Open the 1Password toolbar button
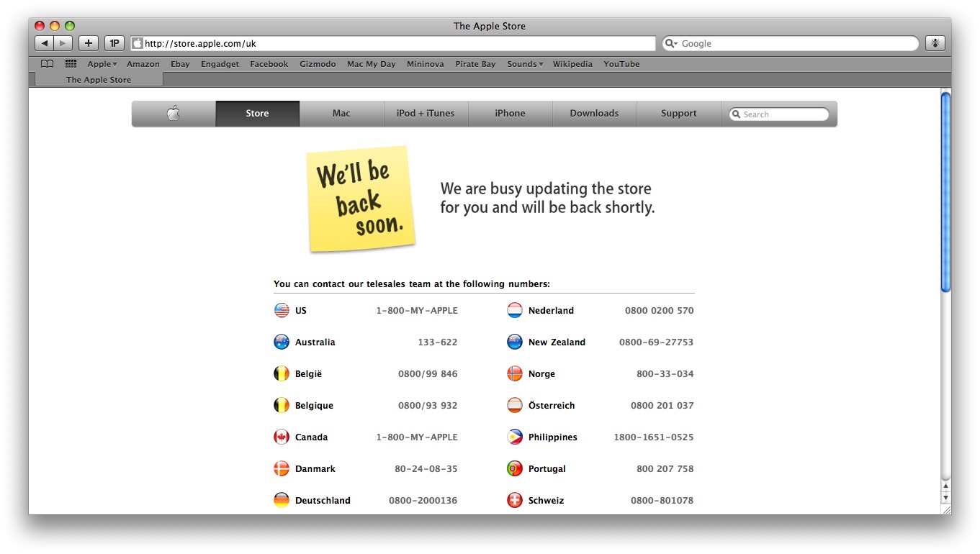 tap(114, 43)
